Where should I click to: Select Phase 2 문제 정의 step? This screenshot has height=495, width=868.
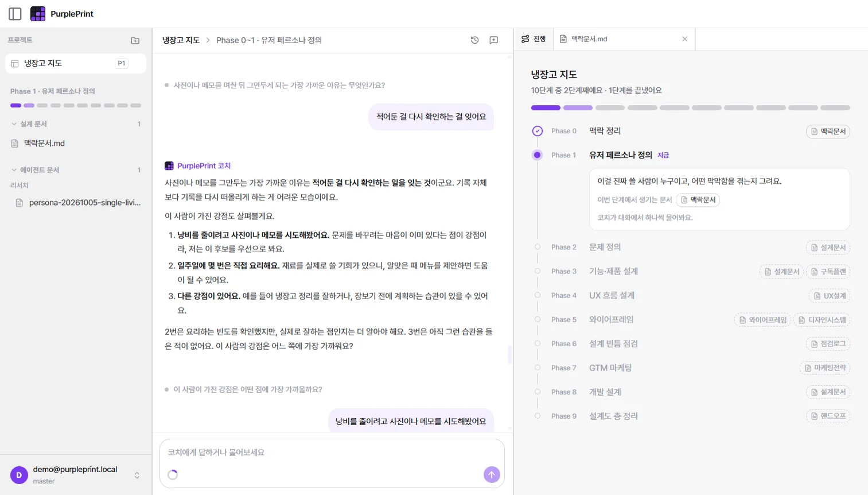coord(605,247)
